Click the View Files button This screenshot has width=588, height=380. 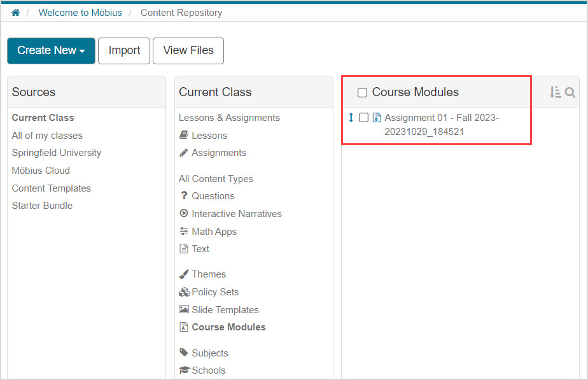click(188, 51)
